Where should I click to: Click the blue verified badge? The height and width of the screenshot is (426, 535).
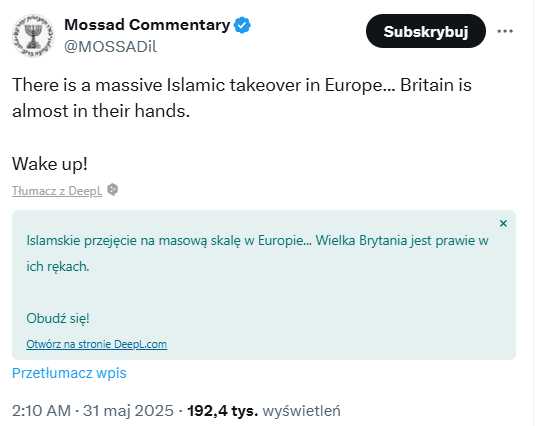click(242, 26)
